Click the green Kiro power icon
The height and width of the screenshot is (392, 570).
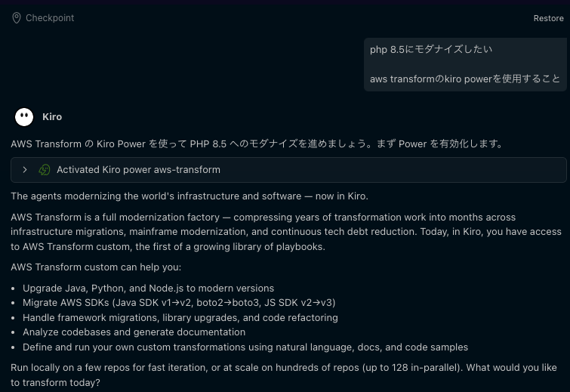(45, 170)
